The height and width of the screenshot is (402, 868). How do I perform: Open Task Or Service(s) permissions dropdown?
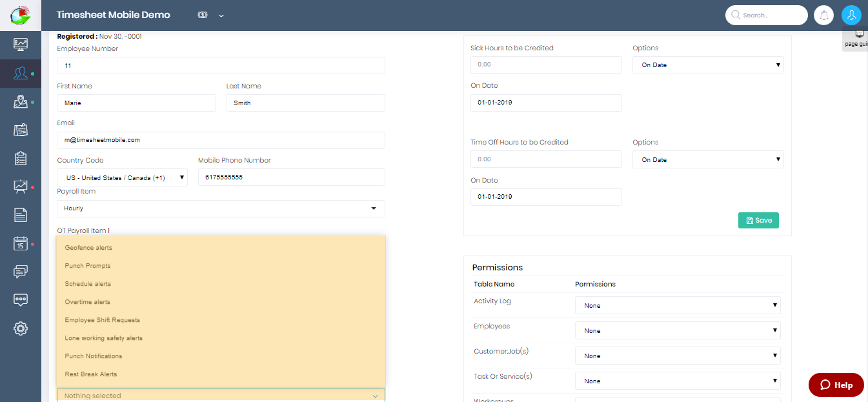[x=678, y=381]
